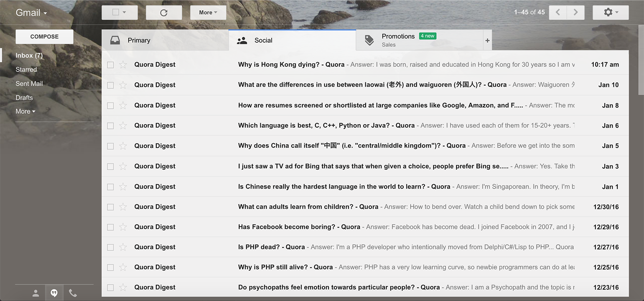This screenshot has height=301, width=644.
Task: Open the select-all checkbox dropdown
Action: (124, 13)
